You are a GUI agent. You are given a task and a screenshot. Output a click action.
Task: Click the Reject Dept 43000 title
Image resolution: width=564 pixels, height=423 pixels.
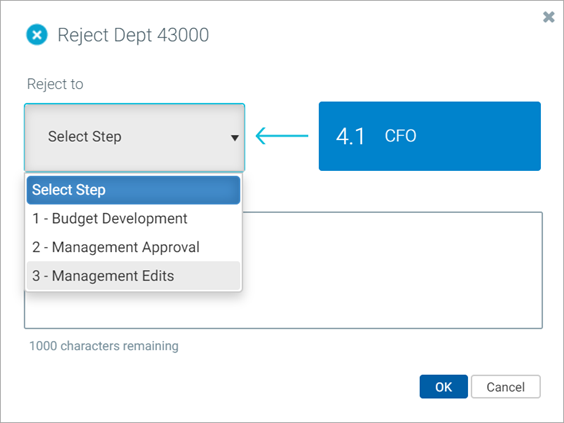[133, 35]
